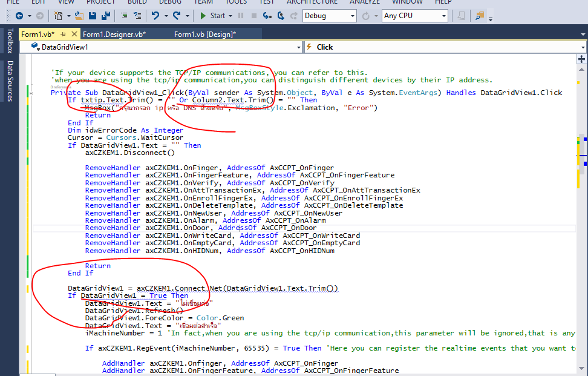Close the Form1.vb tab
Viewport: 588px width, 376px height.
click(x=74, y=35)
